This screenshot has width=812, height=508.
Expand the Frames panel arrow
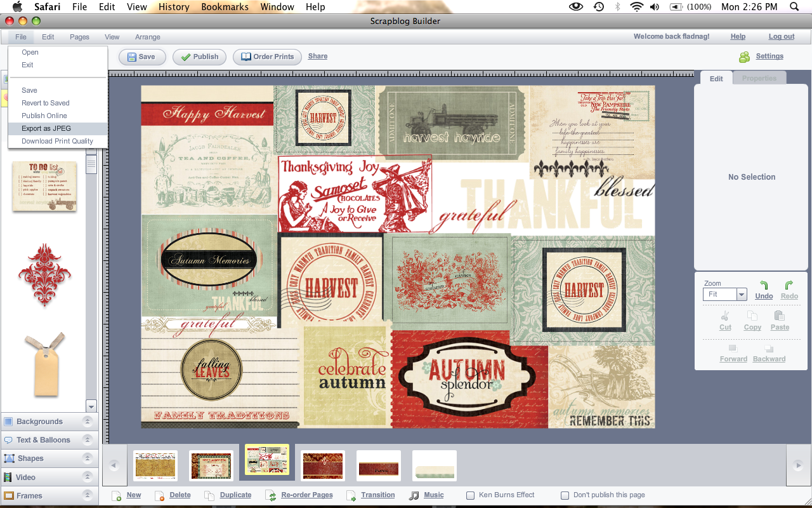pos(88,495)
